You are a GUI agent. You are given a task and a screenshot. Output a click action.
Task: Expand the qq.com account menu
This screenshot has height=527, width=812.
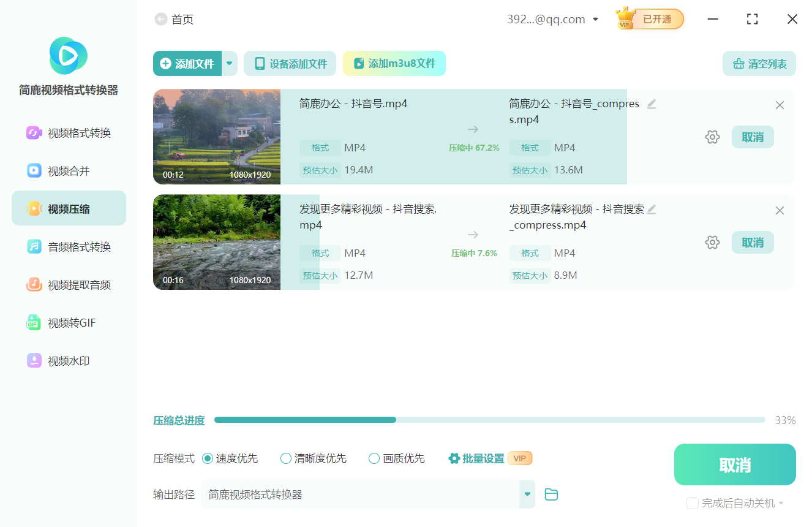[x=595, y=19]
